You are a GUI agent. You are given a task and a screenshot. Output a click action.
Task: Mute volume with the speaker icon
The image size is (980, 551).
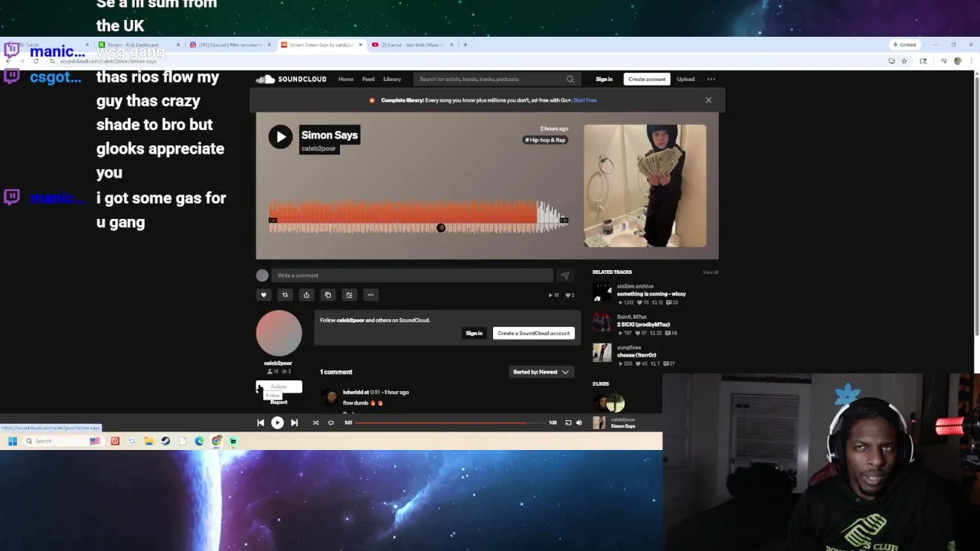pyautogui.click(x=579, y=422)
